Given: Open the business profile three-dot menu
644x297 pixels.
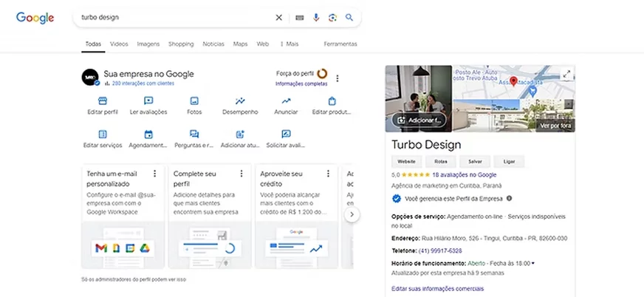Looking at the screenshot, I should (338, 78).
